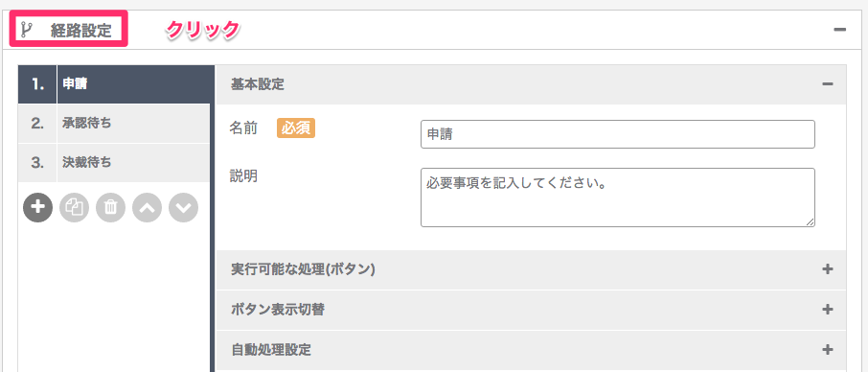Click the 基本設定 section header label

[258, 84]
